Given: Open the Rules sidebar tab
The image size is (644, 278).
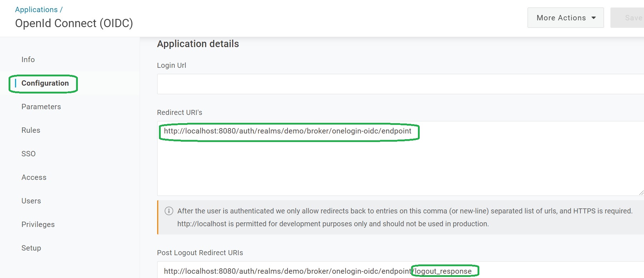Looking at the screenshot, I should pyautogui.click(x=31, y=130).
